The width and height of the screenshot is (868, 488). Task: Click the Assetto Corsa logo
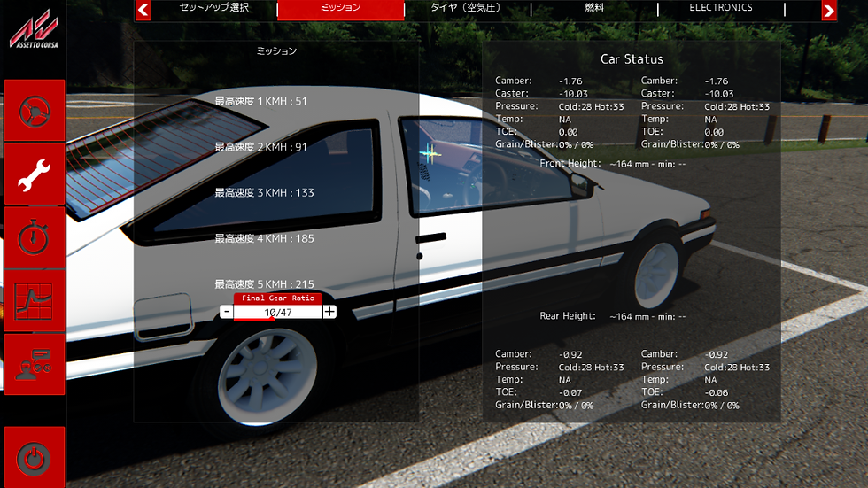tap(34, 29)
